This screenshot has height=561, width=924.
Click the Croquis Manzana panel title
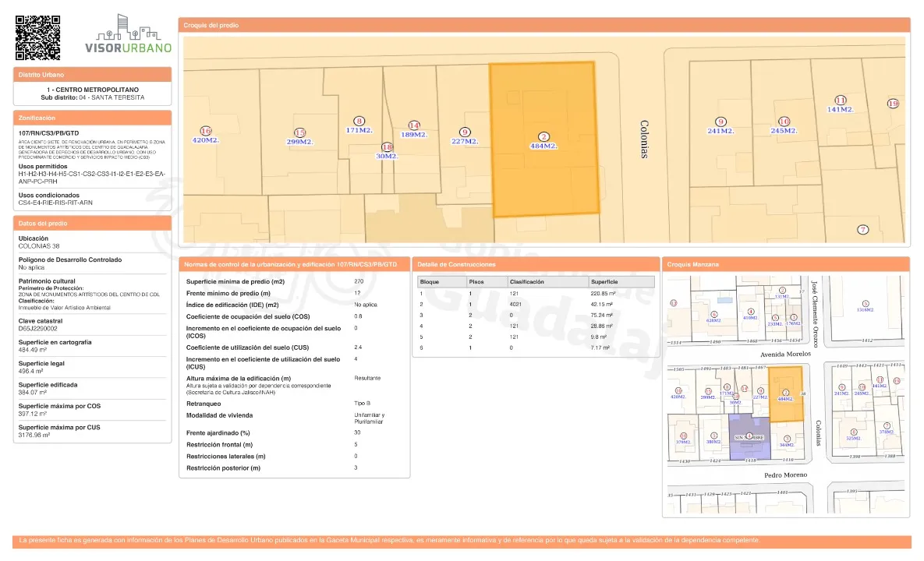pos(693,264)
